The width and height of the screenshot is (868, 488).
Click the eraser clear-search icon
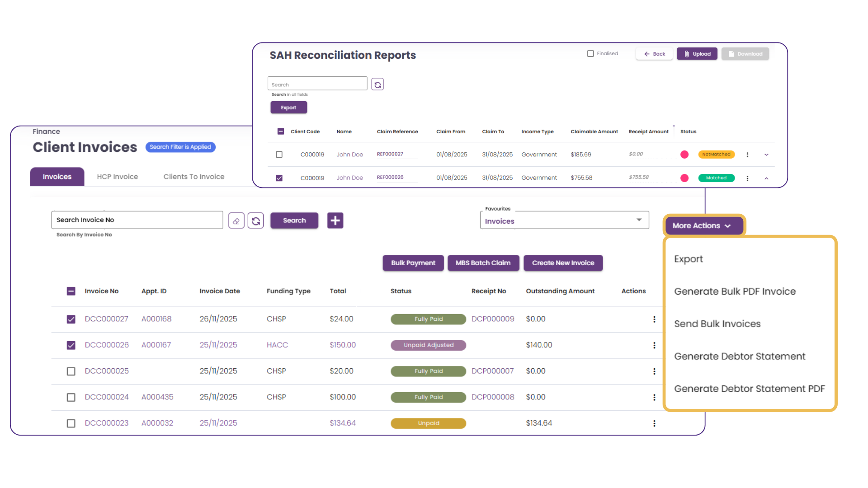[236, 221]
